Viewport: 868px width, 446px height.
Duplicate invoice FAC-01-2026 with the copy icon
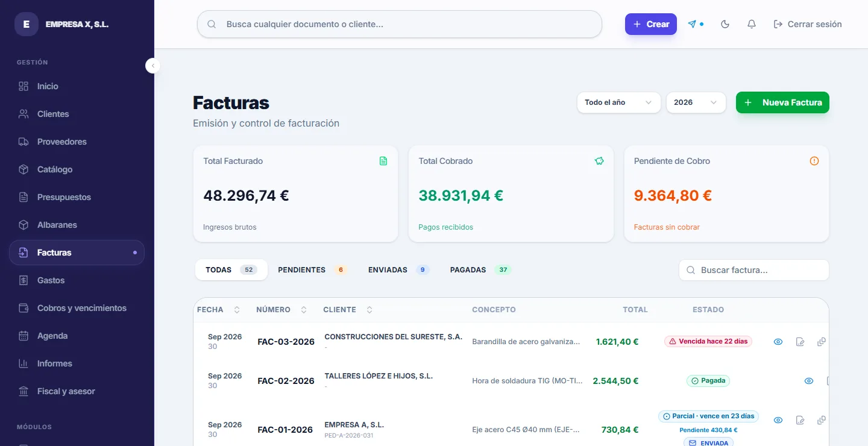tap(821, 420)
